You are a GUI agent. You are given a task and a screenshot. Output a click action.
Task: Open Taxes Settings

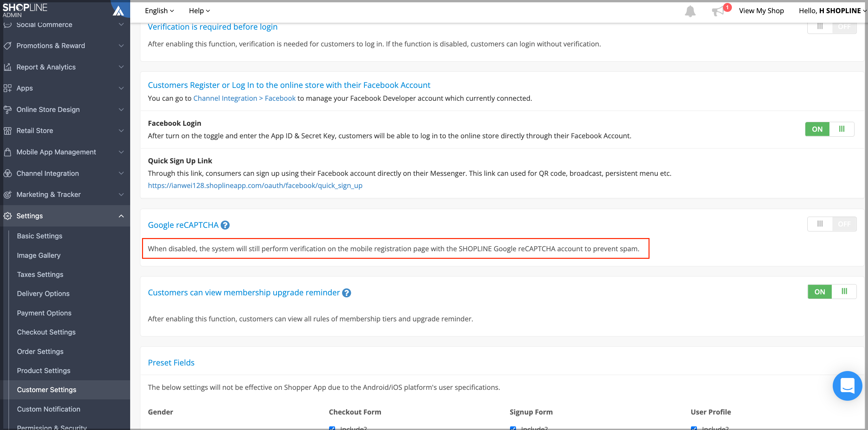[40, 275]
